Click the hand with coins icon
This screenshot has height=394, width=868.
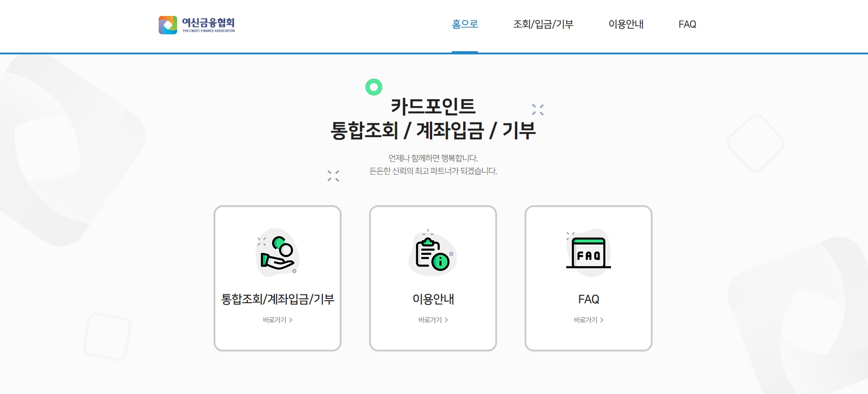(x=278, y=253)
